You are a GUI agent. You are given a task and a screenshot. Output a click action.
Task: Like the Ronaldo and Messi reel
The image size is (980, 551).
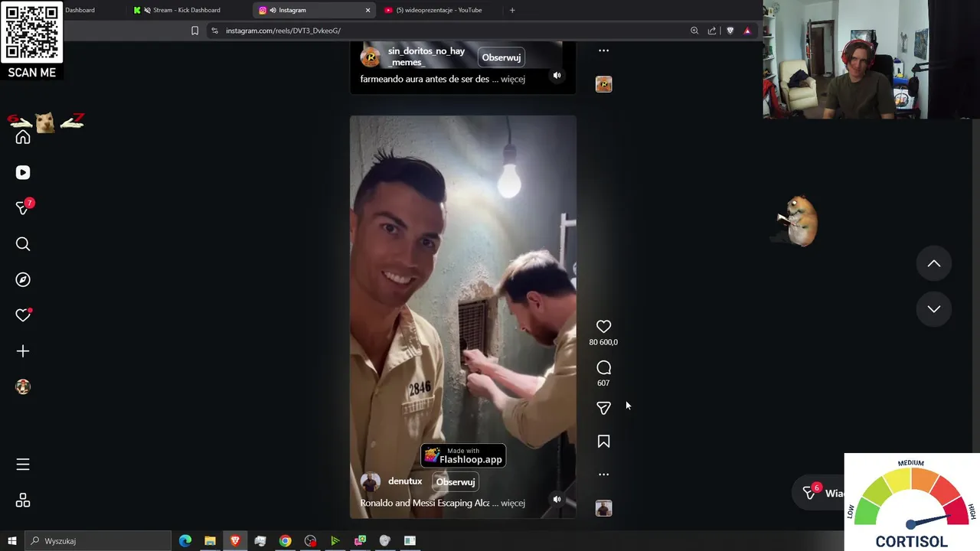(x=603, y=327)
